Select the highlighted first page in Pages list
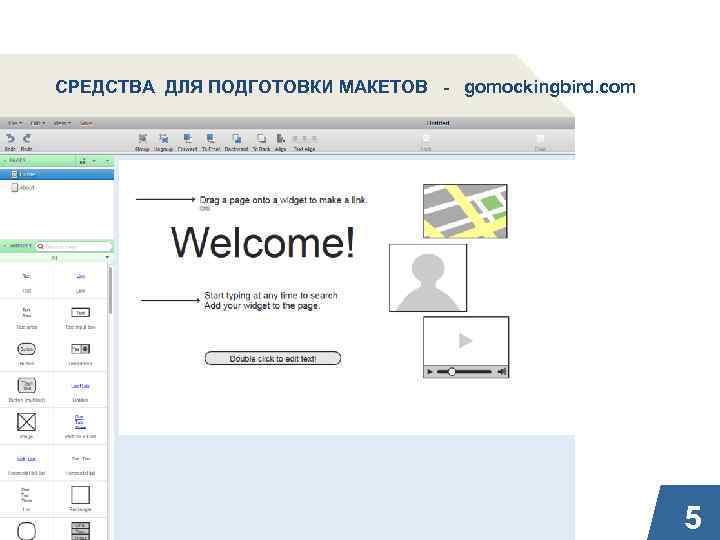Image resolution: width=720 pixels, height=540 pixels. coord(57,174)
